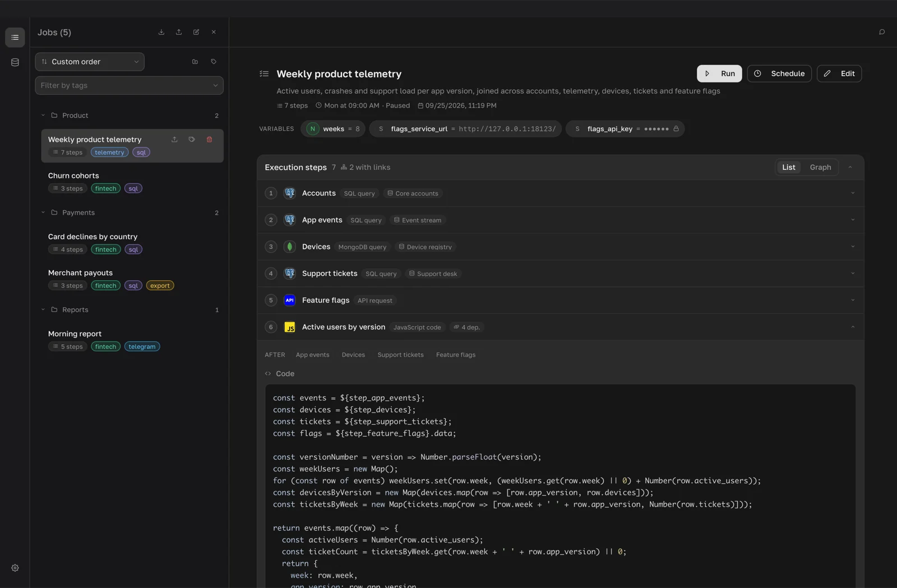Click the Edit job button
Viewport: 897px width, 588px height.
[839, 73]
